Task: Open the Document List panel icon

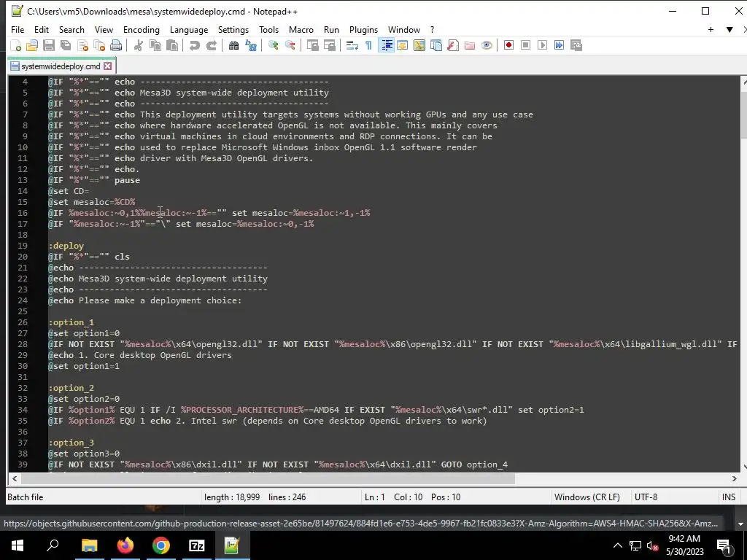Action: tap(436, 45)
